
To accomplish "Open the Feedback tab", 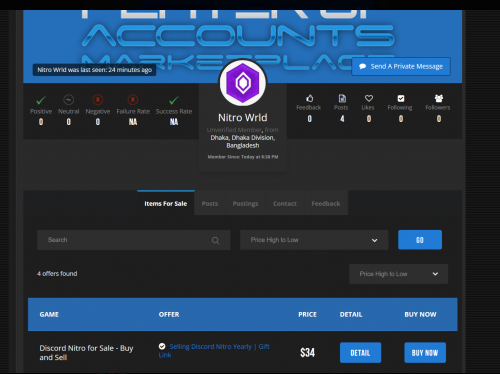I will (326, 203).
